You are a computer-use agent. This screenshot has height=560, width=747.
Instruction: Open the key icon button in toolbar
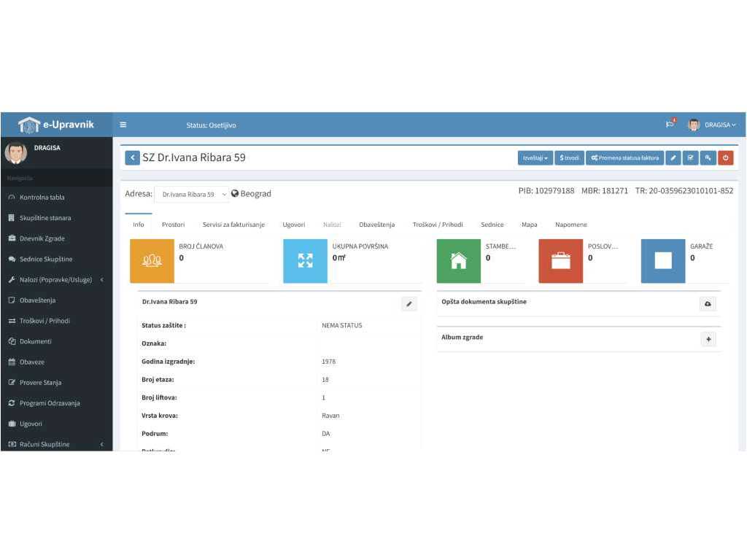click(708, 157)
